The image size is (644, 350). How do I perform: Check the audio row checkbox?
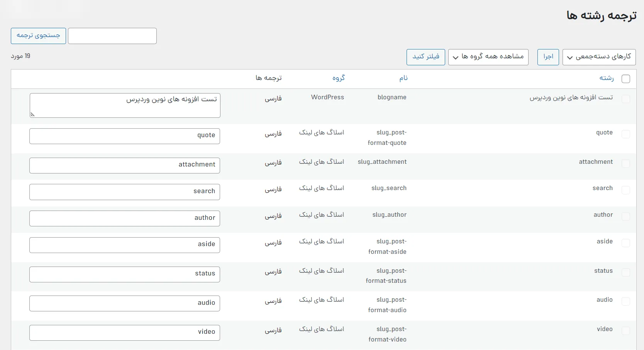[x=626, y=301]
